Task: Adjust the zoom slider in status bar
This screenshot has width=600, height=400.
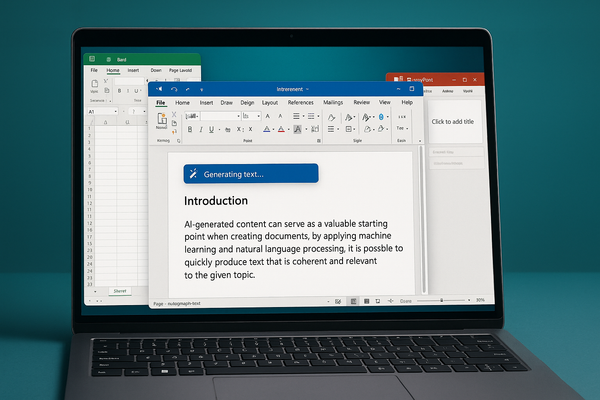Action: (x=443, y=300)
